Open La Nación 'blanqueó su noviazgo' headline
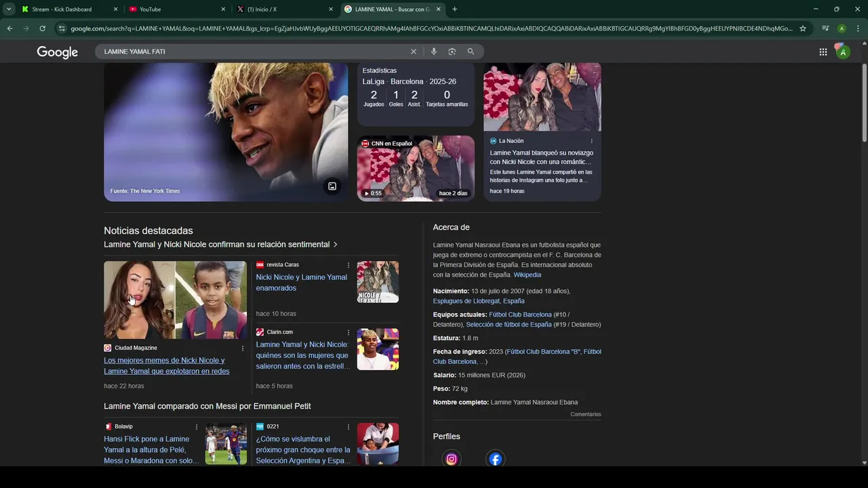 pos(541,158)
